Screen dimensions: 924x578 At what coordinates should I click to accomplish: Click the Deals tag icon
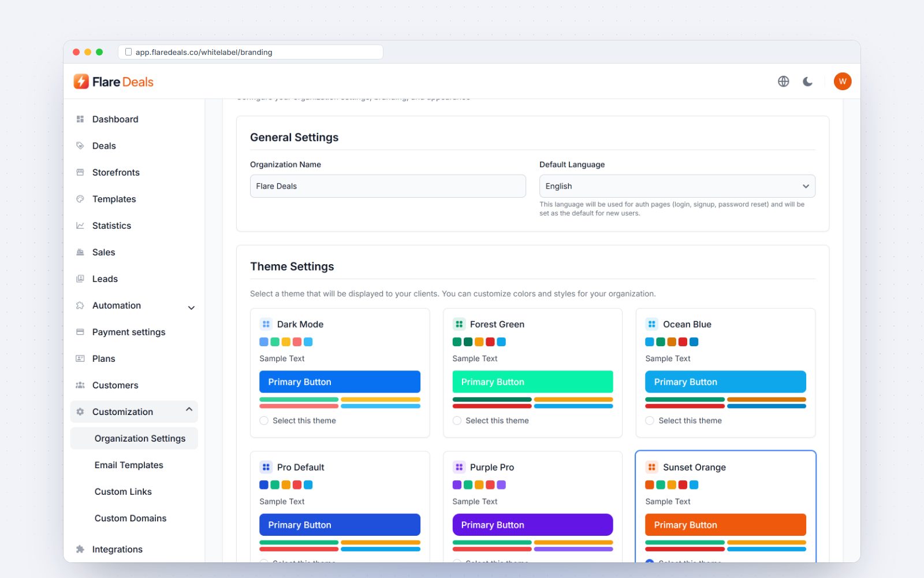point(80,146)
